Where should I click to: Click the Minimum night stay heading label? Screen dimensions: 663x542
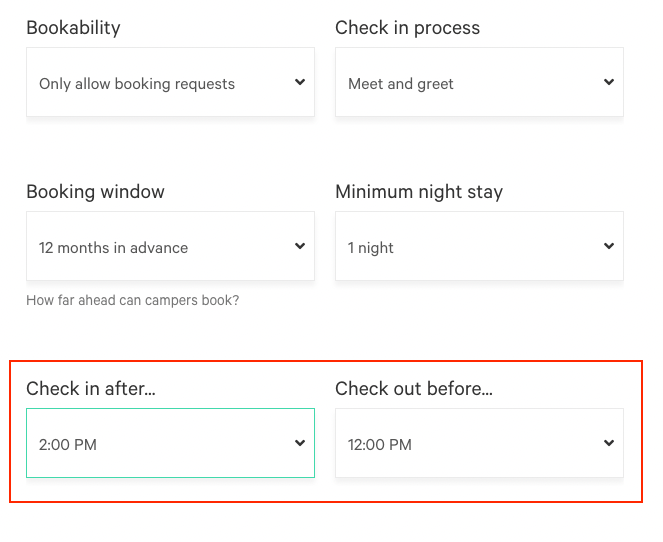[x=419, y=192]
